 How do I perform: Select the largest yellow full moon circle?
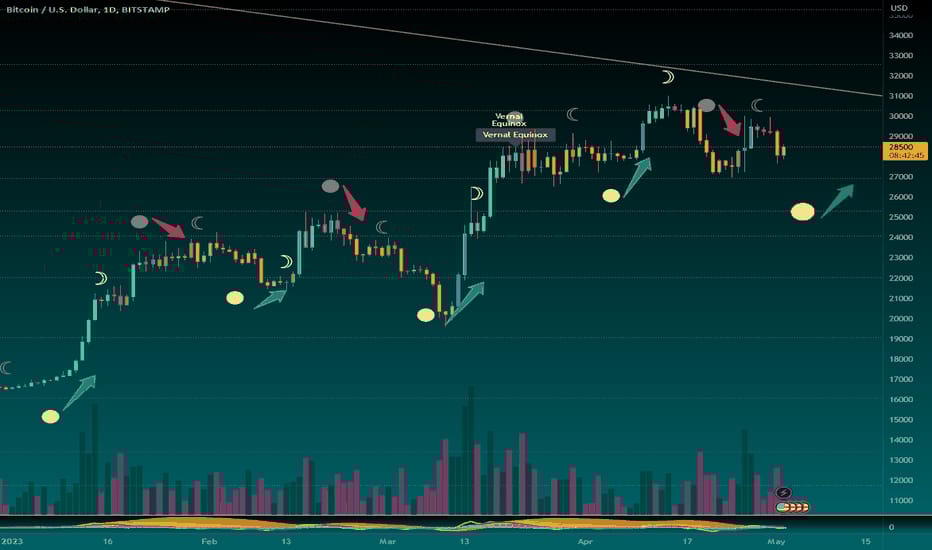802,212
